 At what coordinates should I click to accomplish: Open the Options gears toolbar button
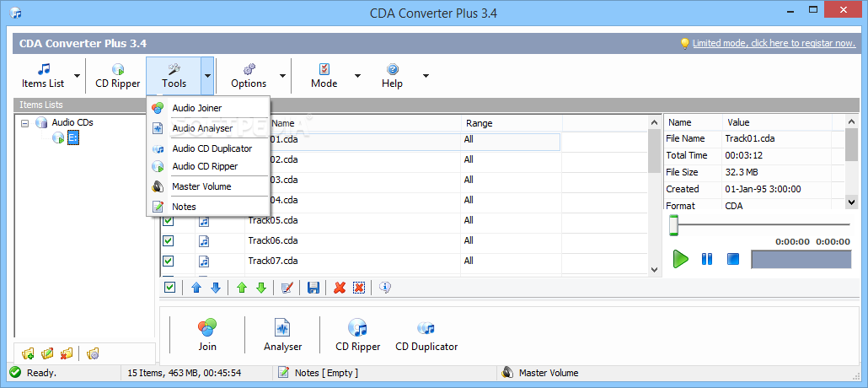click(x=249, y=76)
